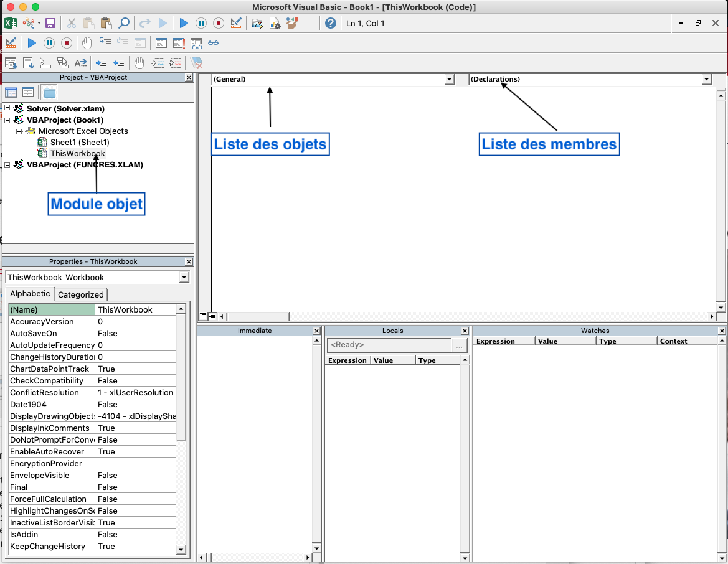Select the Alphabetic properties tab
This screenshot has height=564, width=728.
click(30, 294)
